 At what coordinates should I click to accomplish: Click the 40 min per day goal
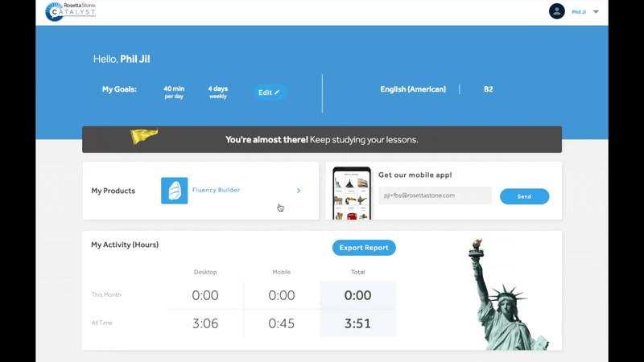click(x=174, y=93)
